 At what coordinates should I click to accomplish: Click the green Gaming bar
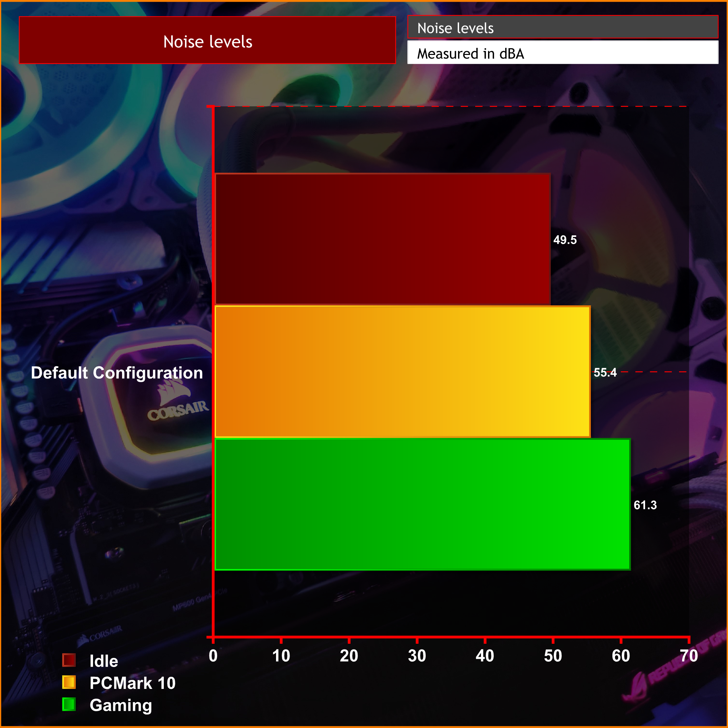(x=422, y=504)
